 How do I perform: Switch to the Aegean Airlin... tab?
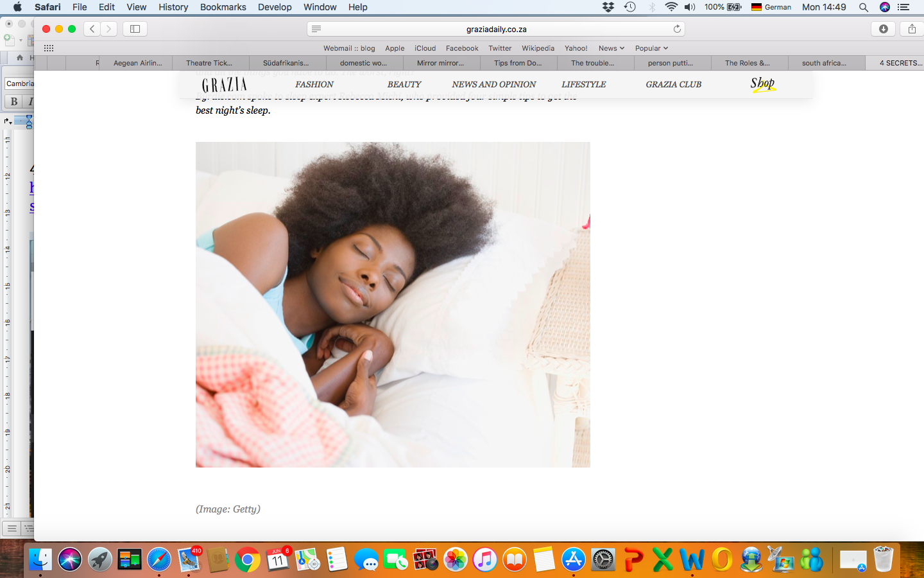point(137,63)
